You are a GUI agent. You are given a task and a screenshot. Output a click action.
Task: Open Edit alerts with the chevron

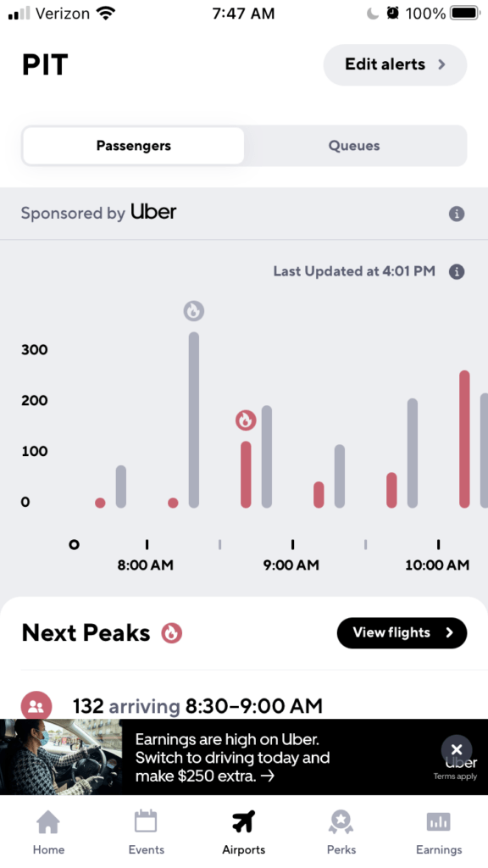coord(395,64)
